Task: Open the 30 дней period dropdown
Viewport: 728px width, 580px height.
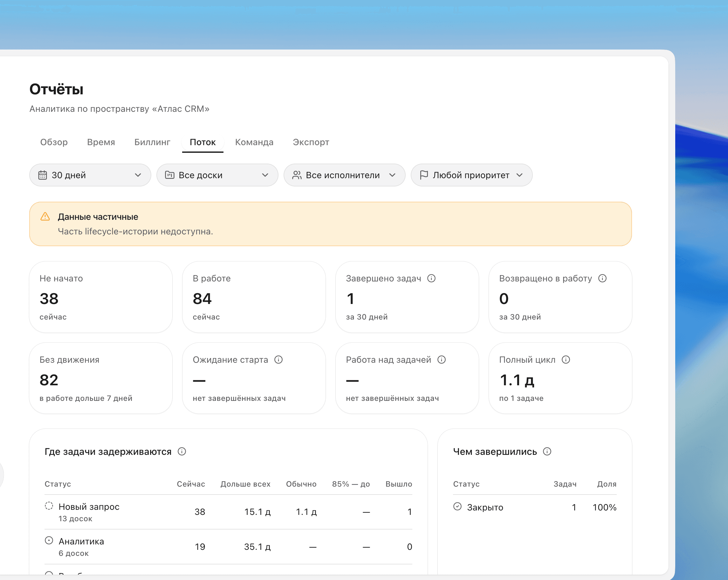Action: coord(90,175)
